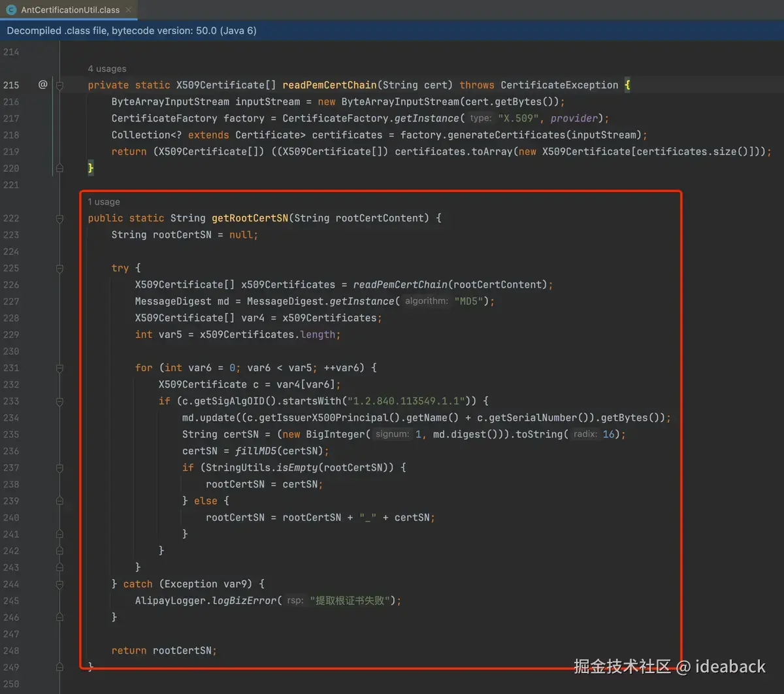The width and height of the screenshot is (784, 694).
Task: Click 'return rootCertSN;' on line 248
Action: 164,651
